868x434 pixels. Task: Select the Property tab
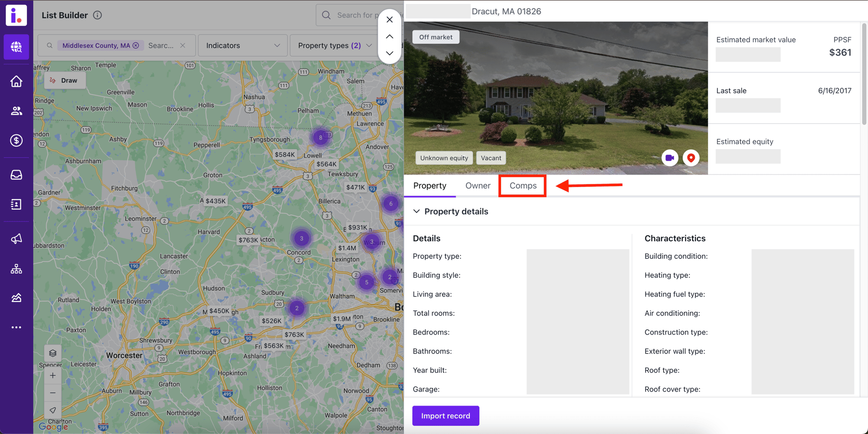(x=430, y=186)
